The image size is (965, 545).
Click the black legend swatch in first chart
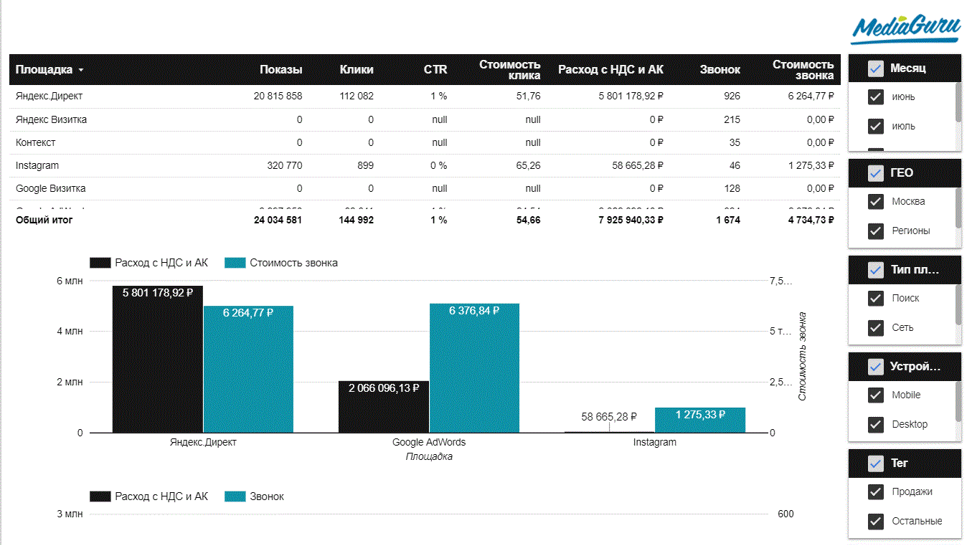tap(100, 263)
